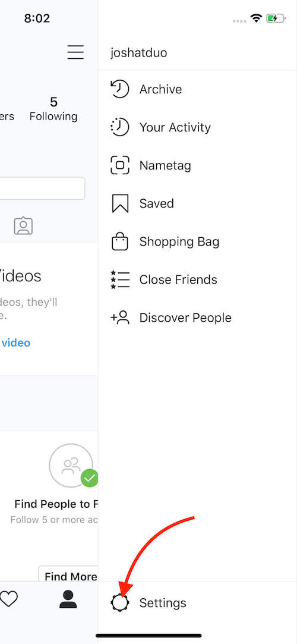Tap the Your Activity dotted clock icon

(120, 127)
